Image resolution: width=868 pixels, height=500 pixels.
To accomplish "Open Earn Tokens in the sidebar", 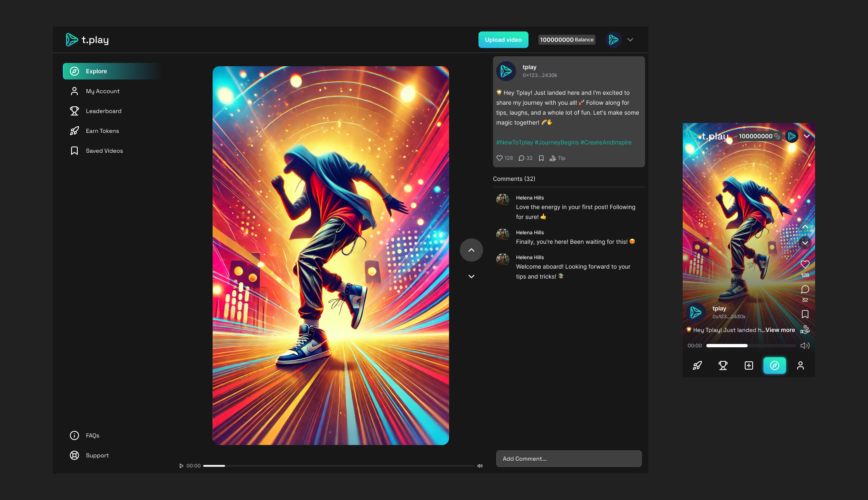I will click(102, 131).
